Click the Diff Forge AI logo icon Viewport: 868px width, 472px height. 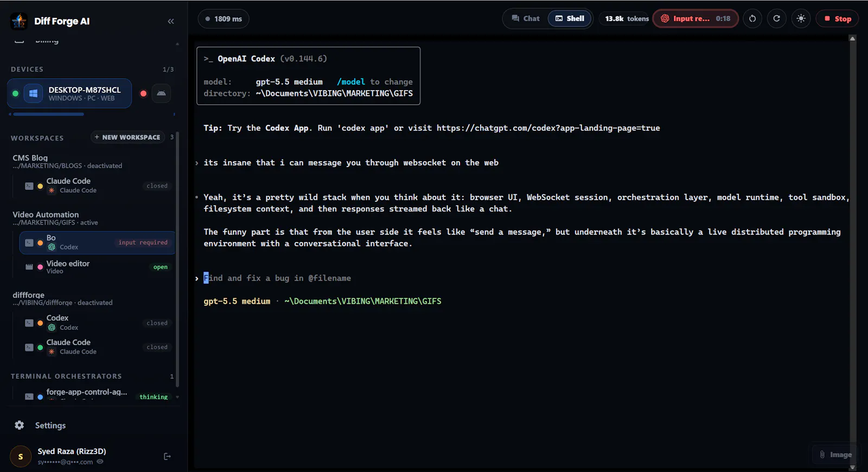[19, 21]
